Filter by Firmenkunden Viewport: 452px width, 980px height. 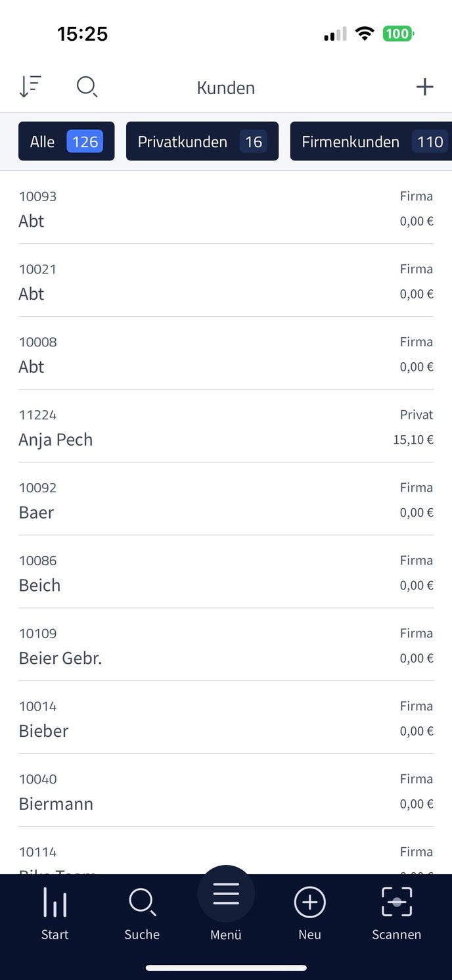(x=371, y=141)
